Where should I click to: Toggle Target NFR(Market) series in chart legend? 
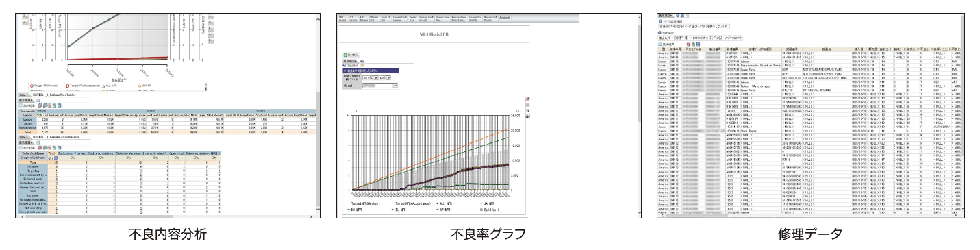click(x=365, y=203)
